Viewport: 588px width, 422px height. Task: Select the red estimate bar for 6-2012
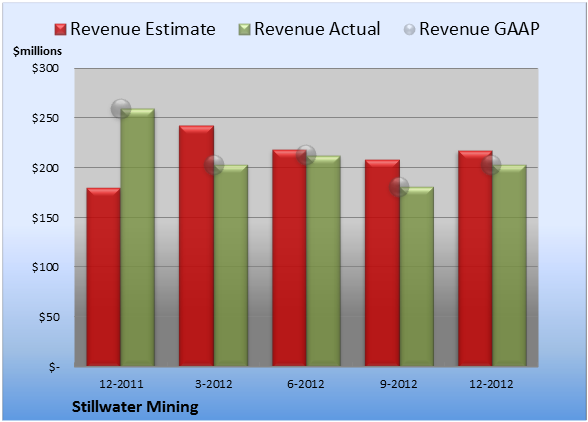(289, 258)
